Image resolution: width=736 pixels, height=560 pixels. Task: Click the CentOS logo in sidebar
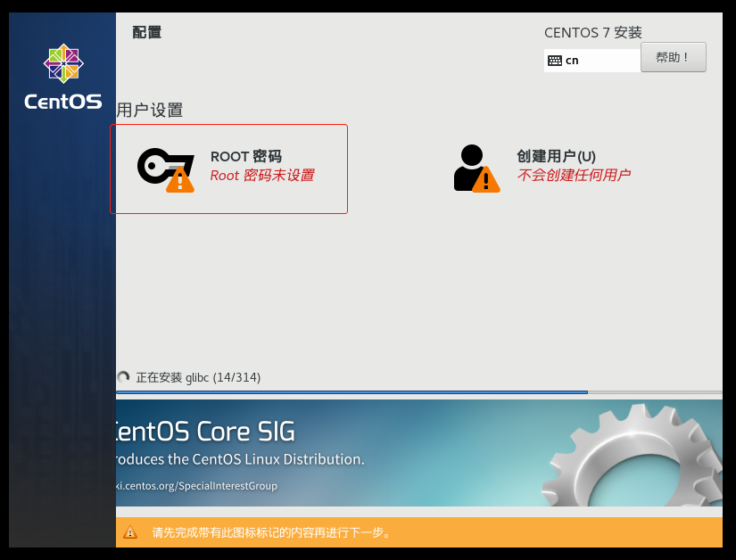[63, 77]
